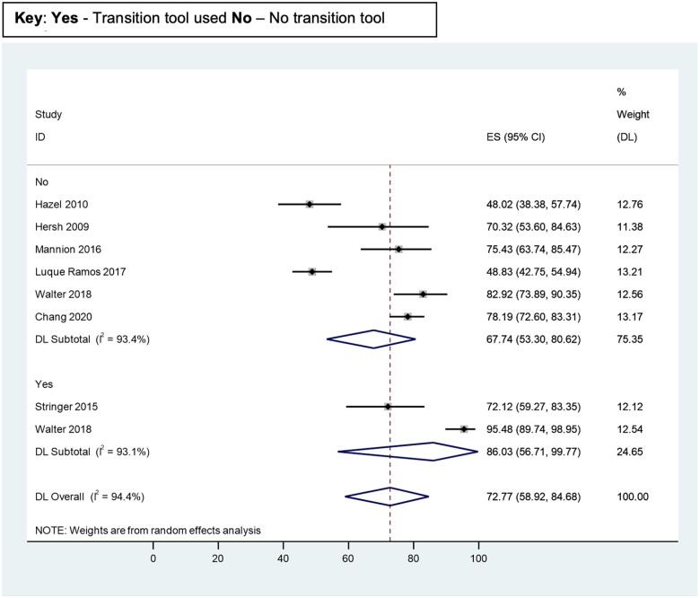Select the random effects analysis note

[x=148, y=530]
